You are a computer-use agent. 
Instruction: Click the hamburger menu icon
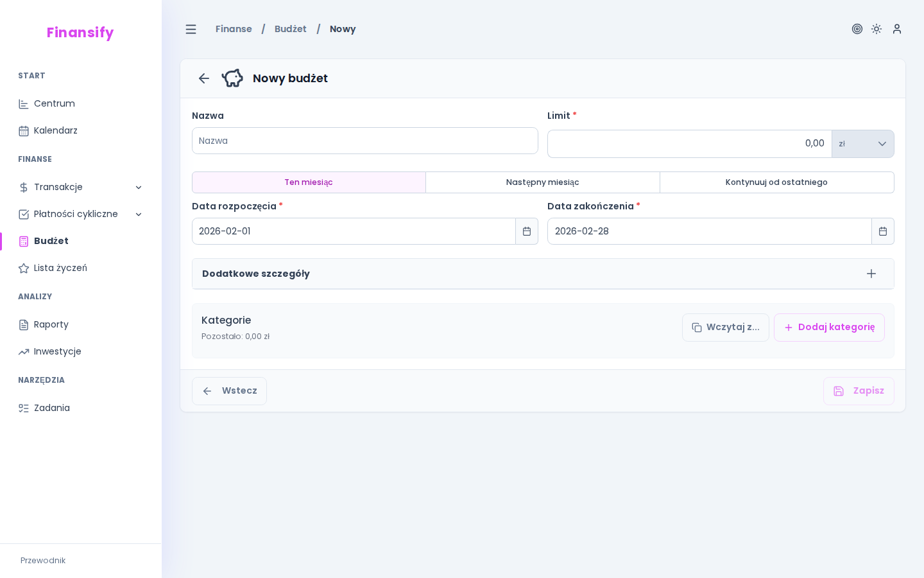click(191, 30)
